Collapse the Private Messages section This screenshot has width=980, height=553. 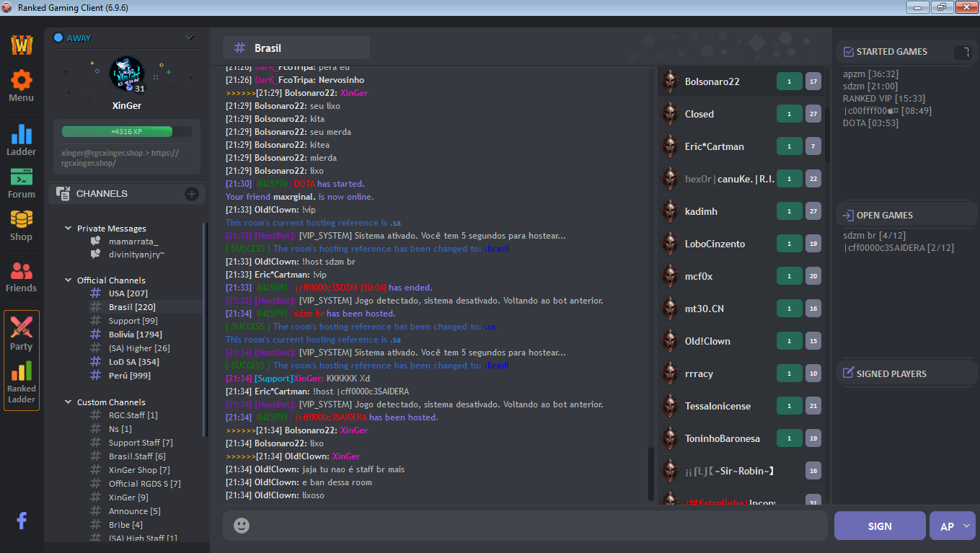click(x=68, y=229)
